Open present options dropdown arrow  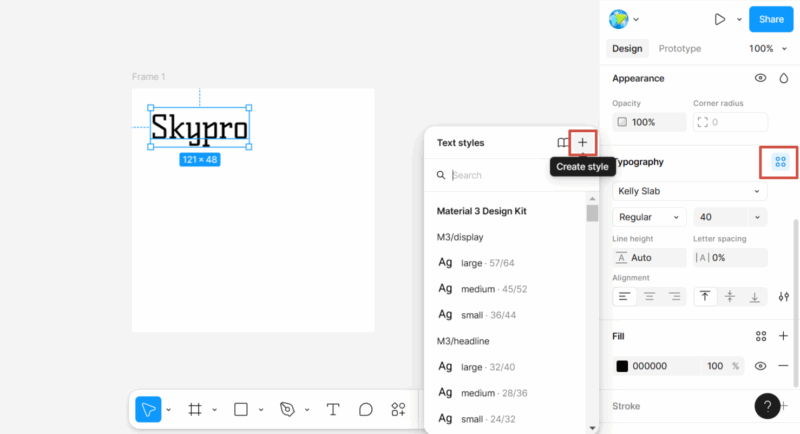click(x=739, y=20)
